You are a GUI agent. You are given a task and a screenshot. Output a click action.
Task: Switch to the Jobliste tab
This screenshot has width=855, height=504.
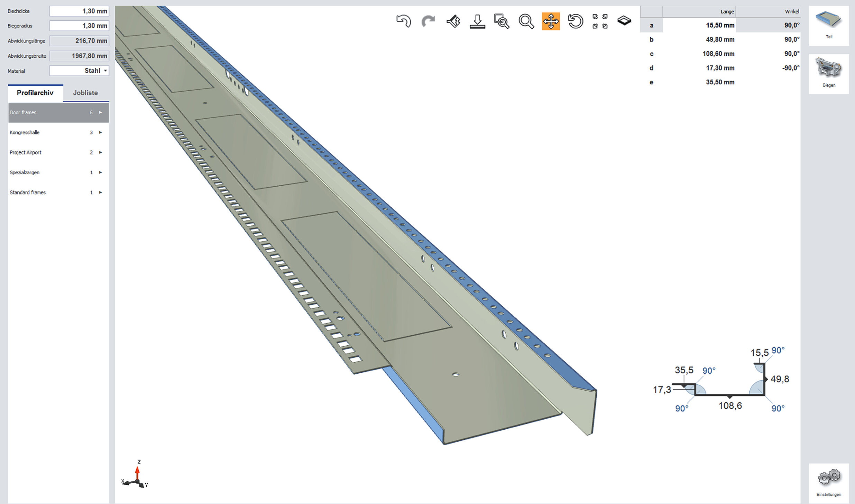point(85,93)
